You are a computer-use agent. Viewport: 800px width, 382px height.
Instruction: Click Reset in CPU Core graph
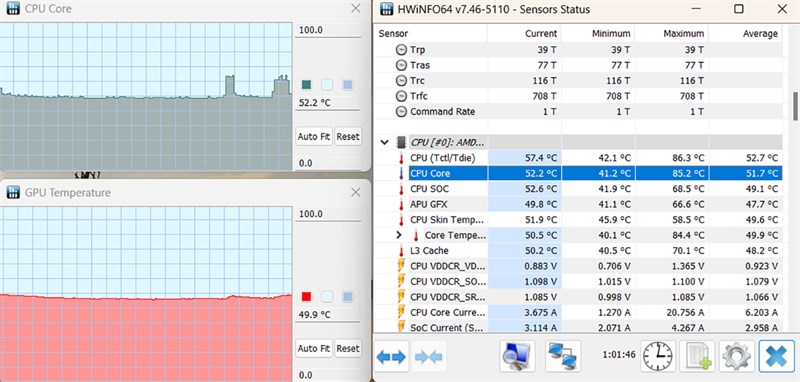(x=348, y=137)
